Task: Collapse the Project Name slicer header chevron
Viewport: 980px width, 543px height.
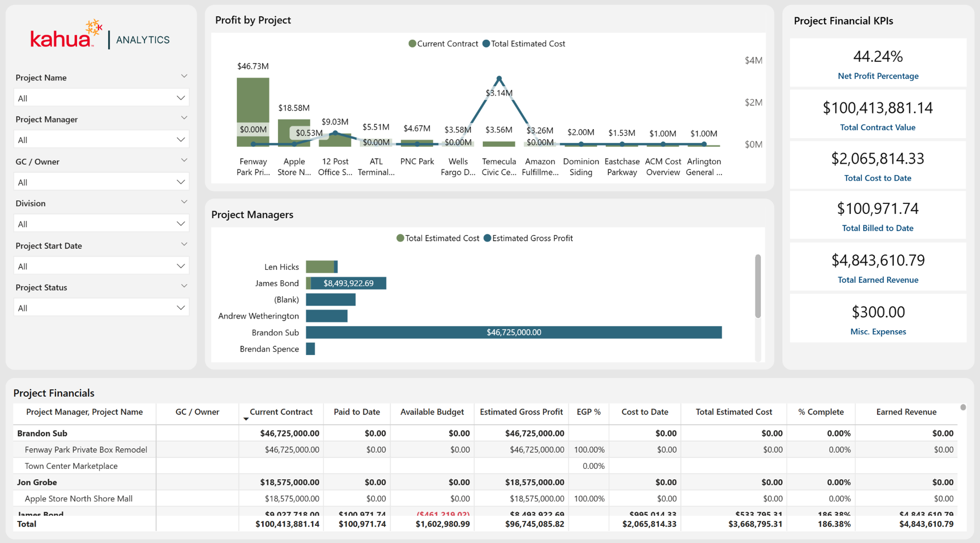Action: (x=184, y=76)
